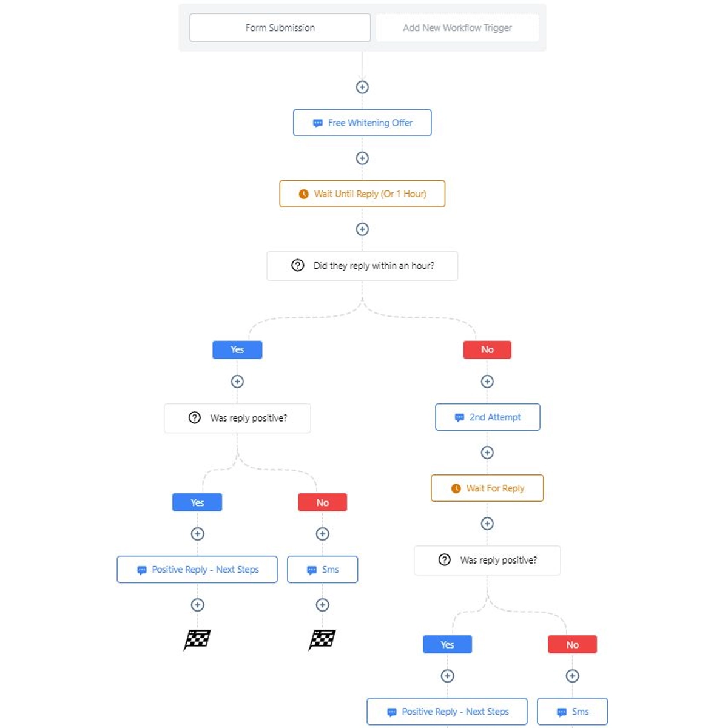Add step under top red No branch
This screenshot has width=728, height=728.
[x=487, y=382]
